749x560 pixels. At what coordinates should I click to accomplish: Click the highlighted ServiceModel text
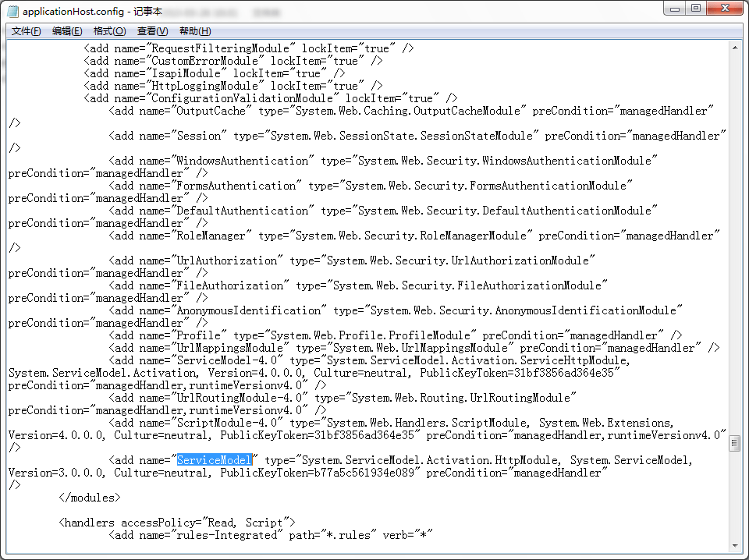tap(215, 459)
